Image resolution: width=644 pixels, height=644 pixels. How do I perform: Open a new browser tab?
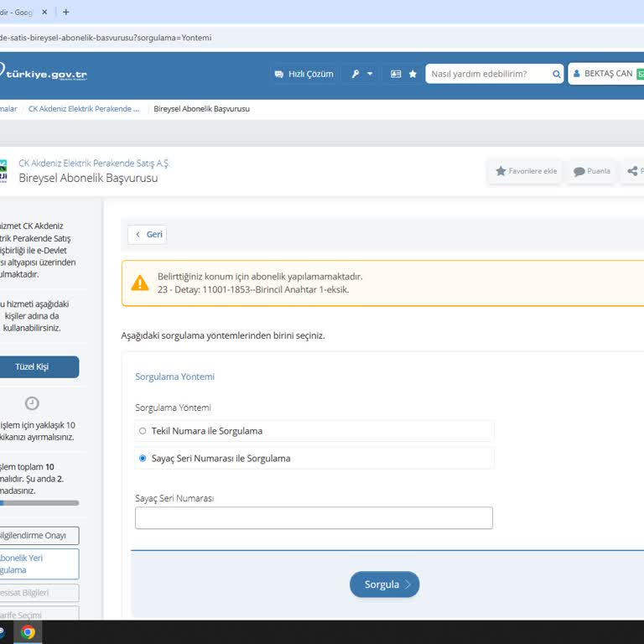click(x=66, y=13)
